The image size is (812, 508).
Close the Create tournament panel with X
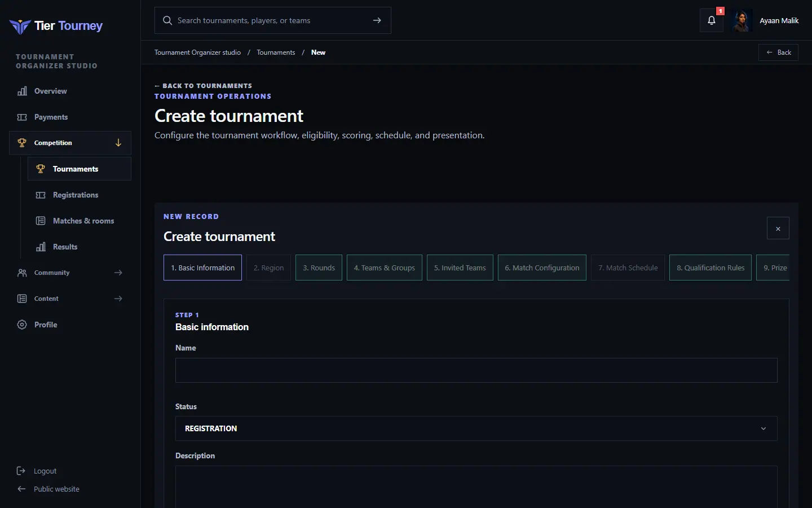[778, 229]
